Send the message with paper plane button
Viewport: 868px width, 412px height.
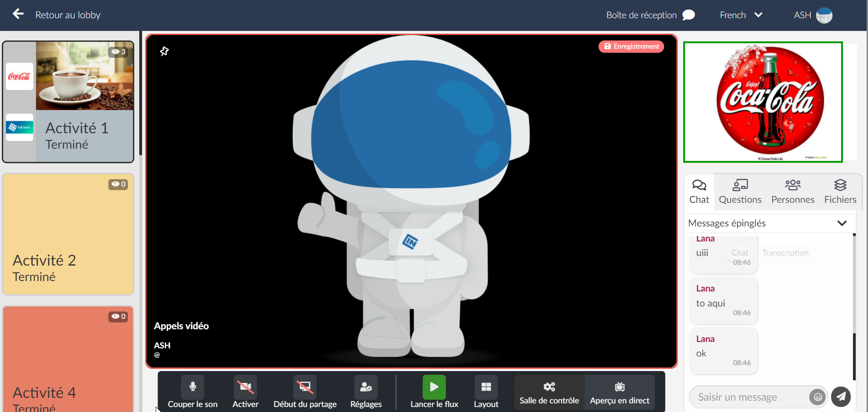point(841,397)
